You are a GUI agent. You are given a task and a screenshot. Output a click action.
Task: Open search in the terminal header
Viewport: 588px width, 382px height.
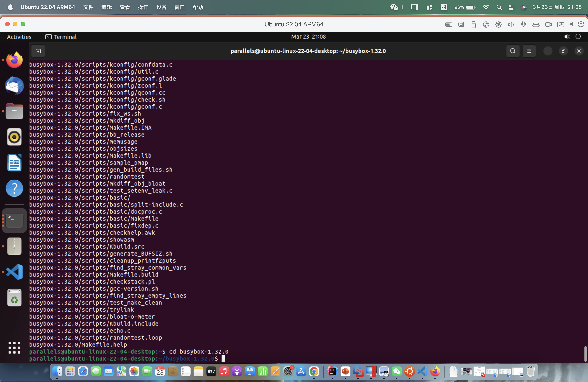(513, 51)
